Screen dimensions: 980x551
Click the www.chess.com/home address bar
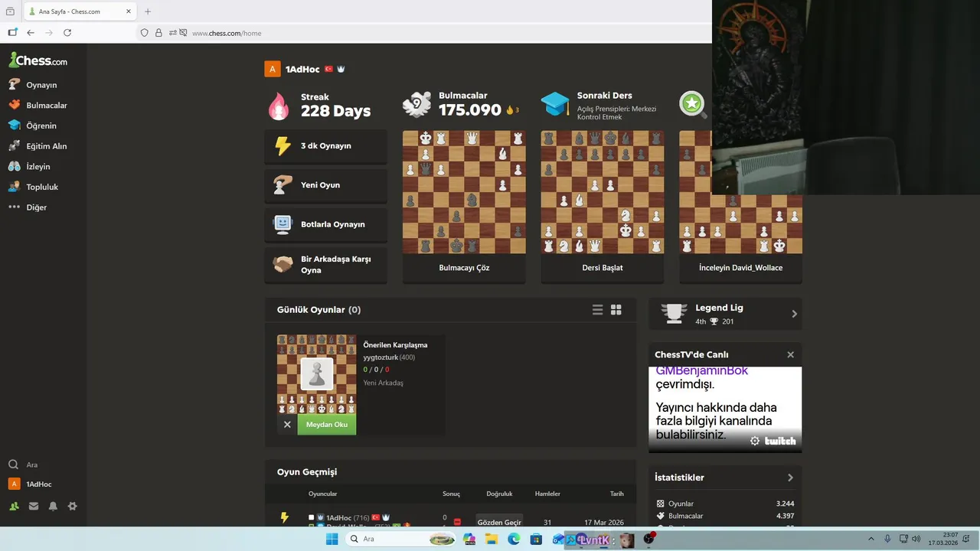tap(227, 34)
